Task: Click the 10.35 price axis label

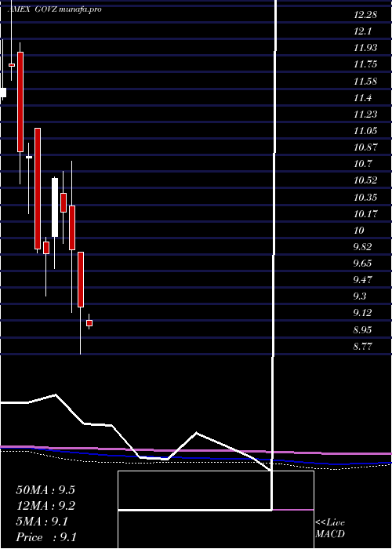Action: click(x=365, y=197)
